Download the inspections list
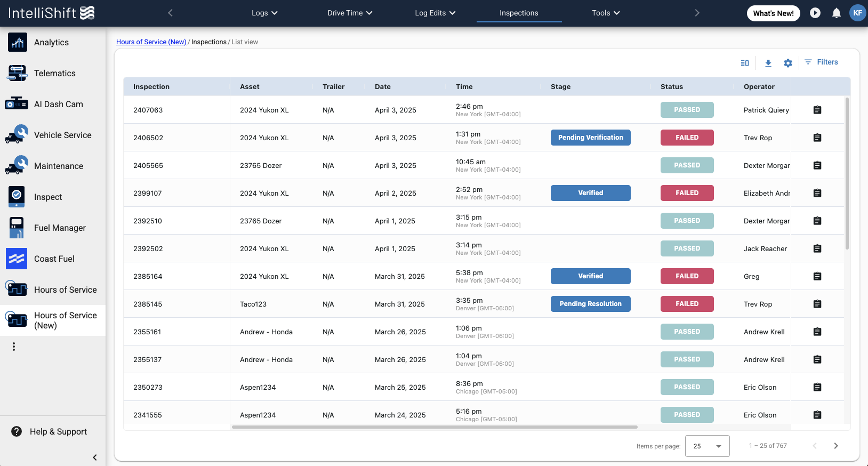 pos(768,63)
